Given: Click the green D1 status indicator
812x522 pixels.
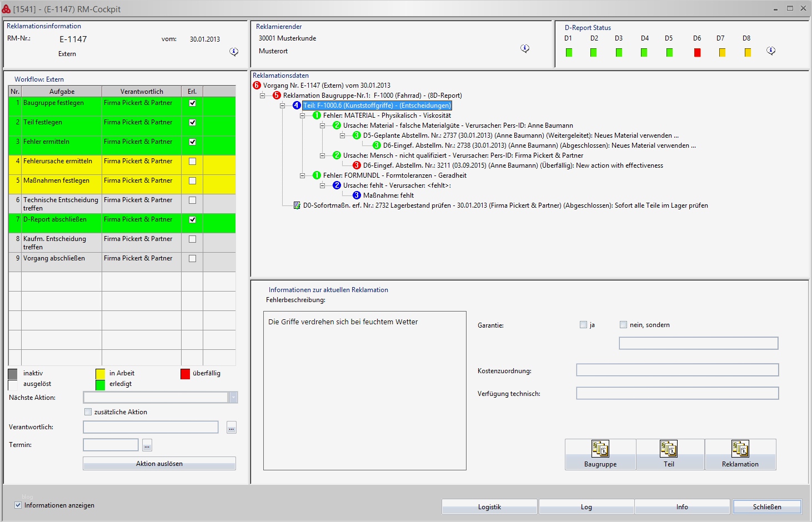Looking at the screenshot, I should (569, 53).
